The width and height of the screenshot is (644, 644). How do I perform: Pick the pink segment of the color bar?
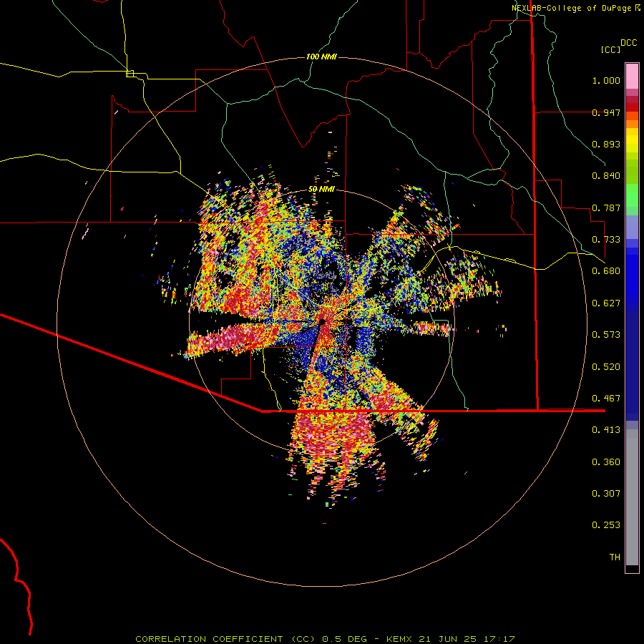632,77
